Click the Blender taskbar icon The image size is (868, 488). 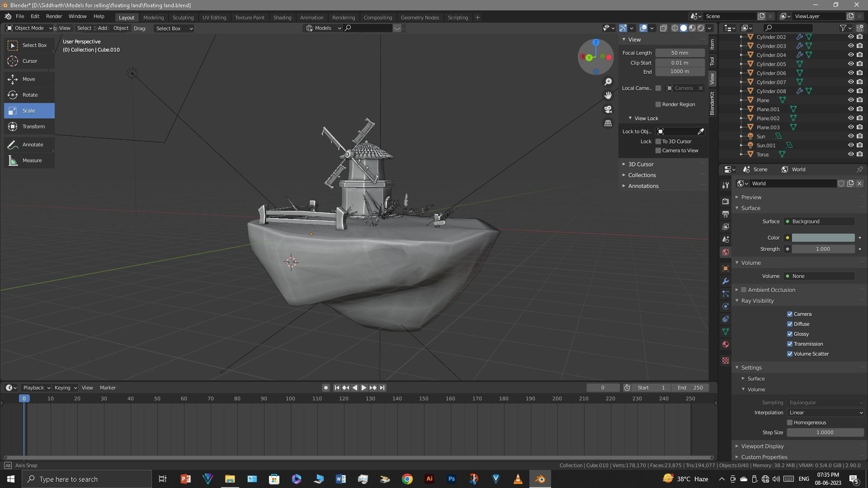point(540,479)
